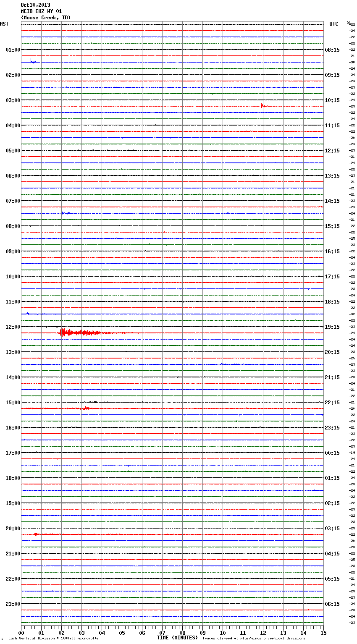Click the blue onset at trace start after 11:00
The height and width of the screenshot is (644, 357).
click(x=29, y=314)
